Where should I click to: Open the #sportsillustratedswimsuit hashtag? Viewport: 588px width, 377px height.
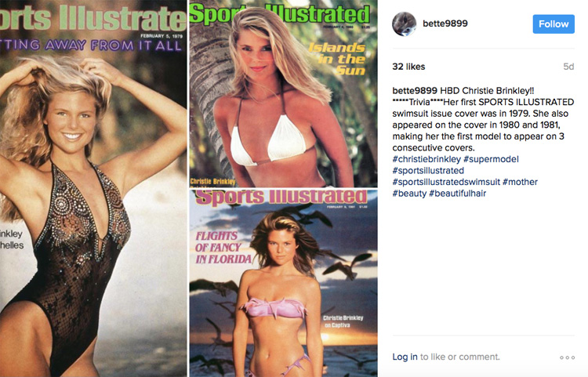click(446, 182)
